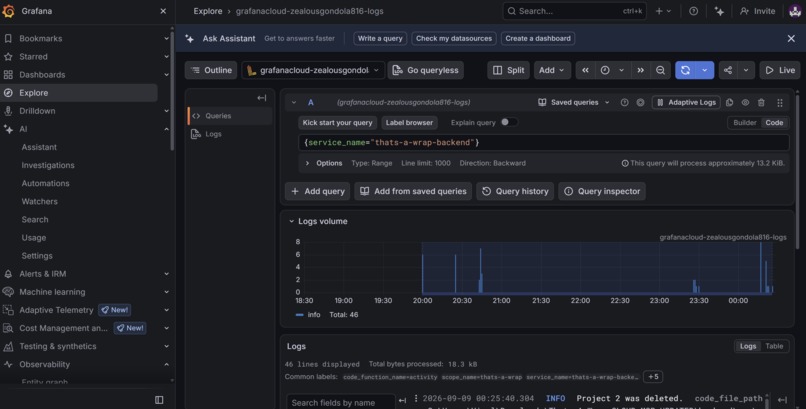This screenshot has height=409, width=806.
Task: Expand the Dashboards chevron
Action: 166,75
